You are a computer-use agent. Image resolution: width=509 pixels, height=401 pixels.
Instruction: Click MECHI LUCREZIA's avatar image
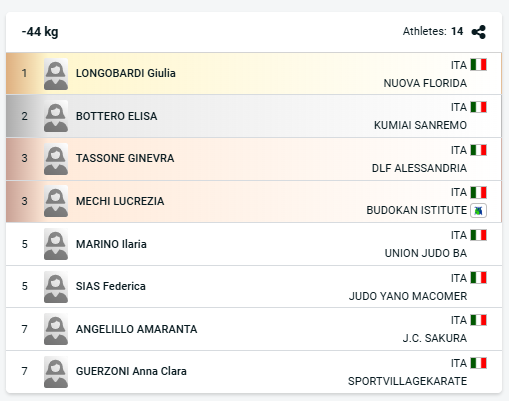click(x=56, y=201)
